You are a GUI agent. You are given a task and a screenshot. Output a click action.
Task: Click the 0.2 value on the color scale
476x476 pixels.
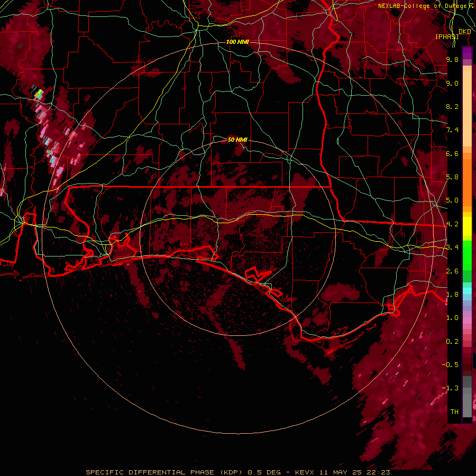tap(452, 342)
